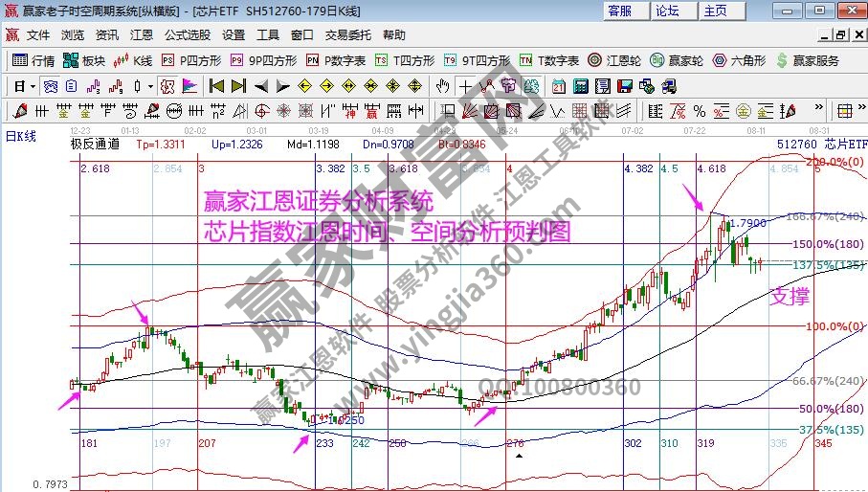
Task: Open the 板块 sector icon
Action: pos(83,60)
